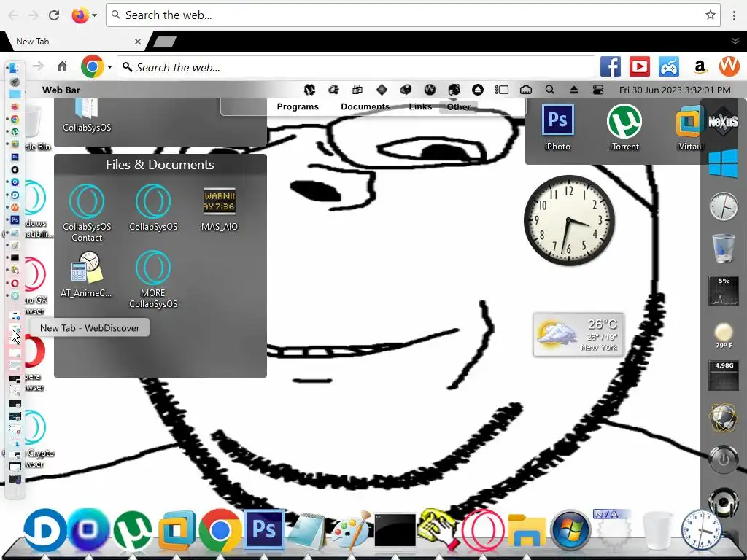
Task: Open the iVirtual shortcut
Action: [690, 128]
